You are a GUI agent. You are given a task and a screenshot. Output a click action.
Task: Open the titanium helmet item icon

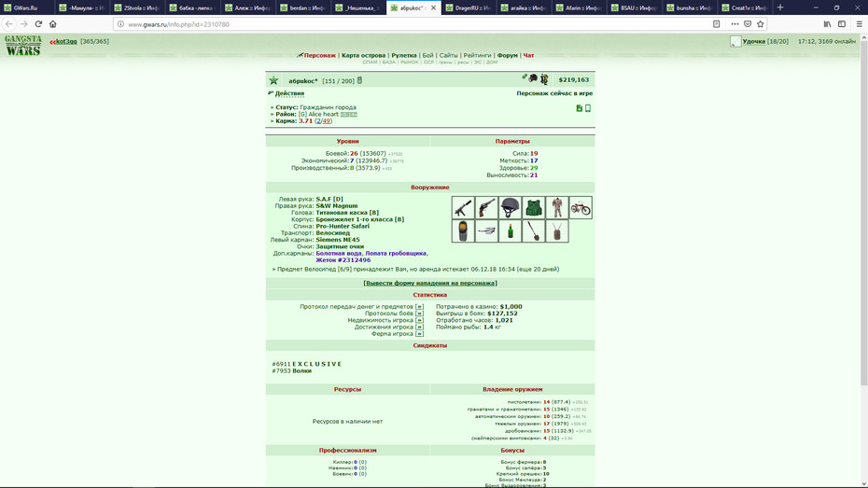pyautogui.click(x=510, y=208)
